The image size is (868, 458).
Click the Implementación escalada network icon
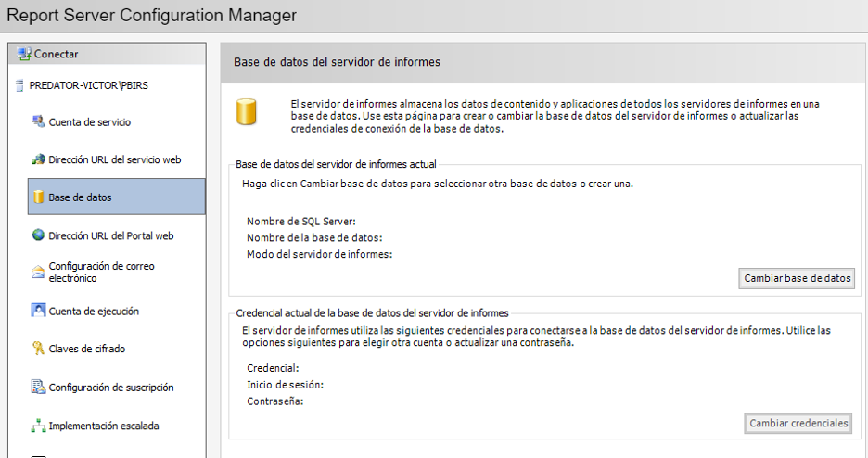click(x=38, y=426)
